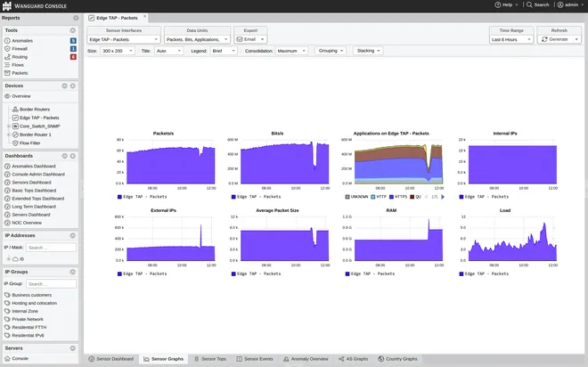Click the Anomalies count badge
Viewport: 588px width, 367px height.
[73, 40]
